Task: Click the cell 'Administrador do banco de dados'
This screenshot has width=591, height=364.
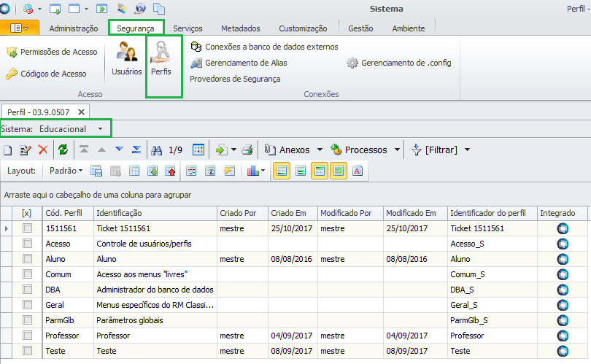Action: pyautogui.click(x=155, y=290)
